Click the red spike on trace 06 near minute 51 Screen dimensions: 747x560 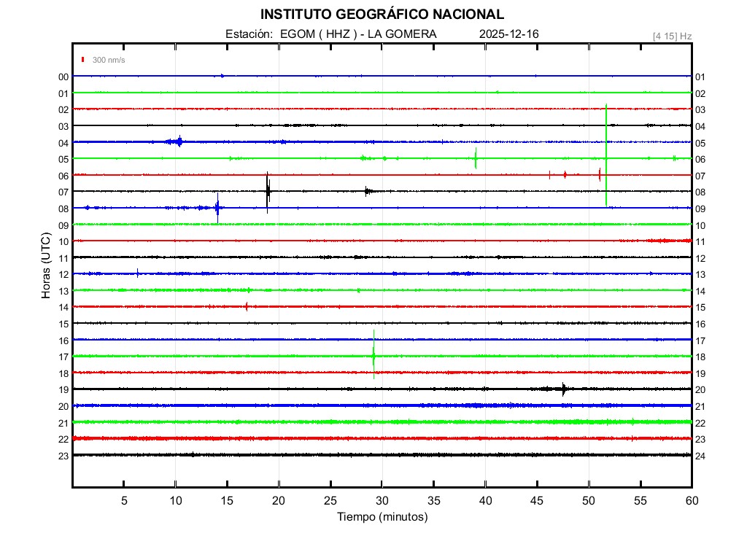pos(599,174)
